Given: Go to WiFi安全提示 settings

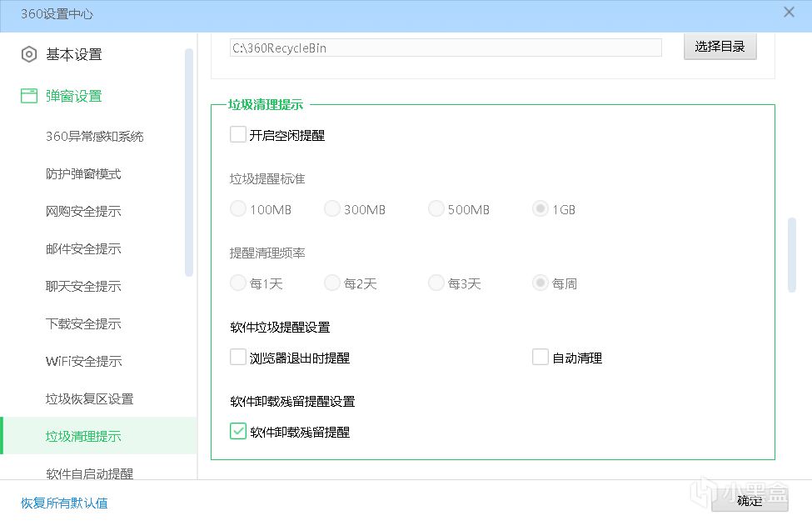Looking at the screenshot, I should 84,361.
